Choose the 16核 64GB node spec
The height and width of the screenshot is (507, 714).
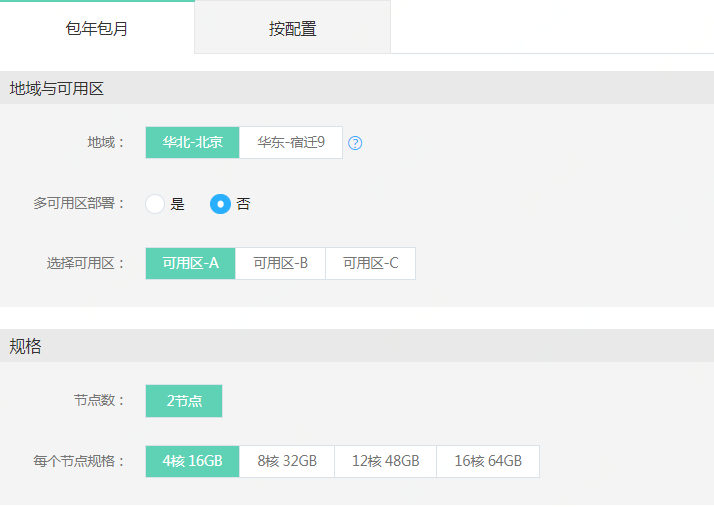click(x=488, y=461)
